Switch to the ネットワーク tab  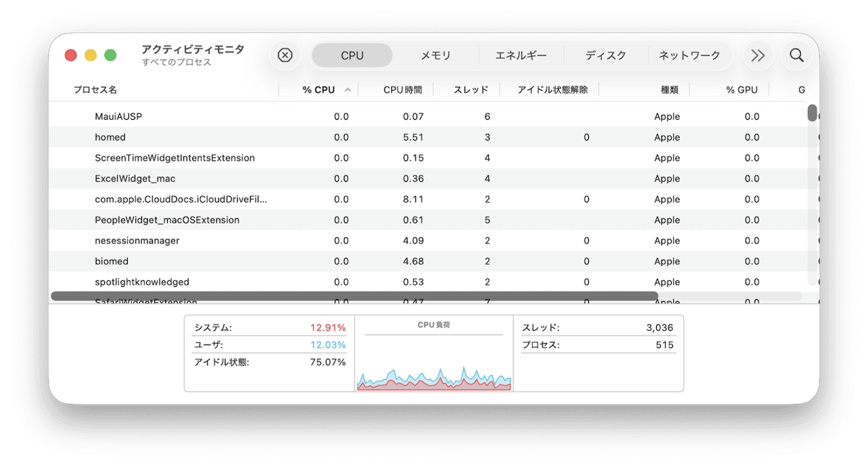(x=690, y=55)
